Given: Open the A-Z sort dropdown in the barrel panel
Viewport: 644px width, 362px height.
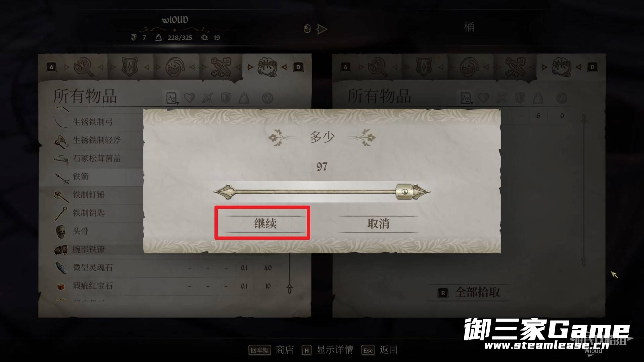Looking at the screenshot, I should coord(466,98).
